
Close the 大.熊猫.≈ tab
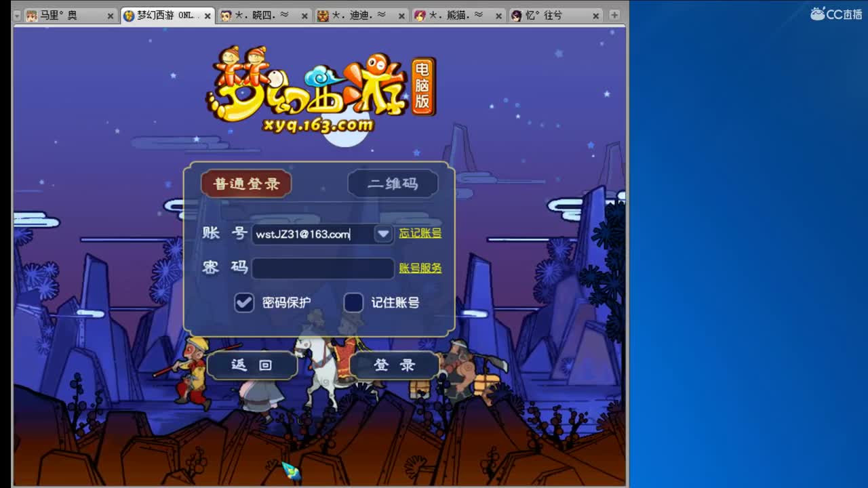498,16
